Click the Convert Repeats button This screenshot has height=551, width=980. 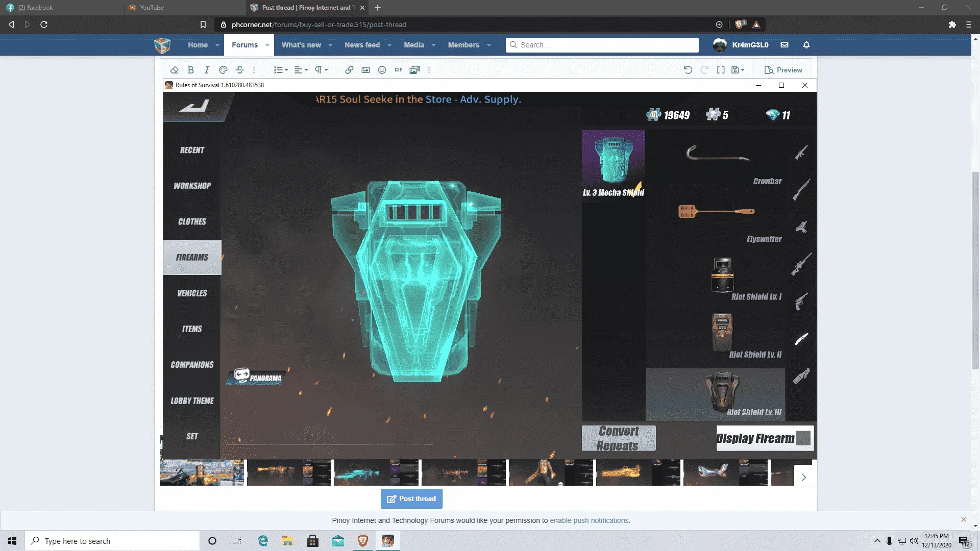click(619, 438)
